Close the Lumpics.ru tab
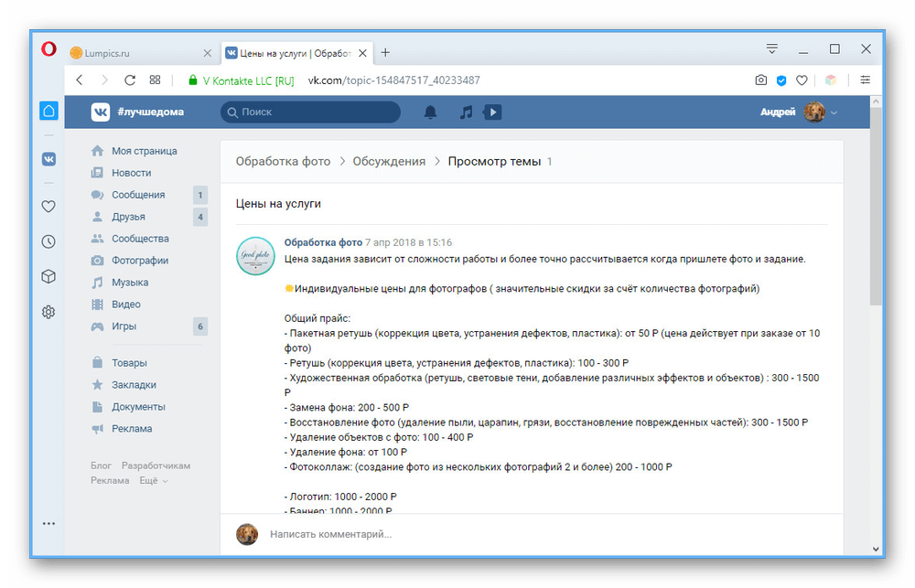This screenshot has width=915, height=588. (x=207, y=53)
